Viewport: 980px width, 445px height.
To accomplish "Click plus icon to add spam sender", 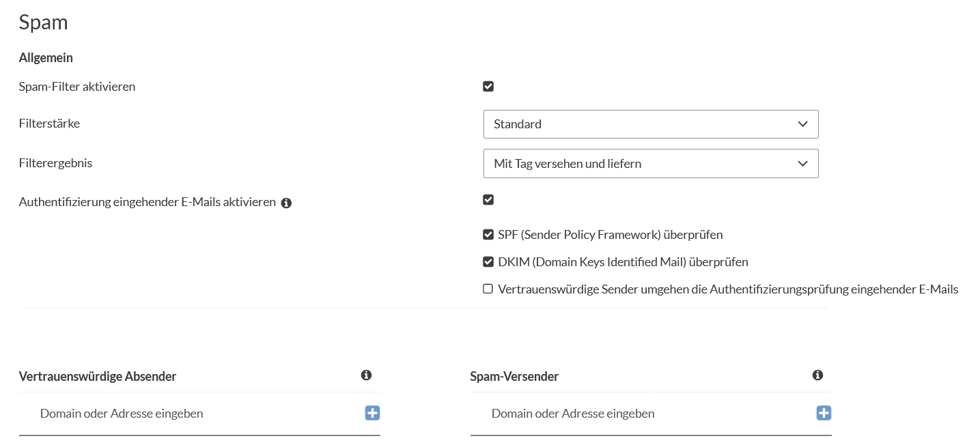I will tap(824, 413).
